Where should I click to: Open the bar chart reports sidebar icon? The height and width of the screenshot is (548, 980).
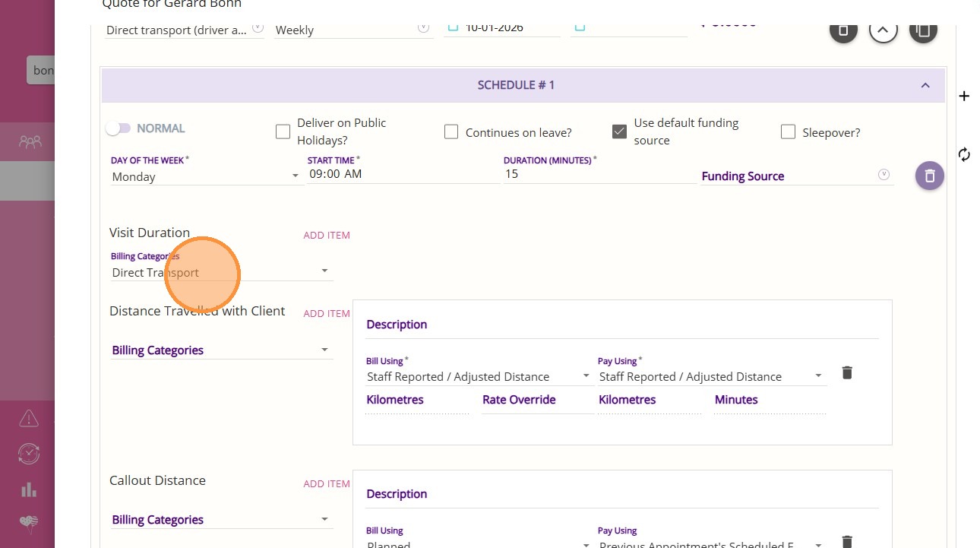[28, 489]
